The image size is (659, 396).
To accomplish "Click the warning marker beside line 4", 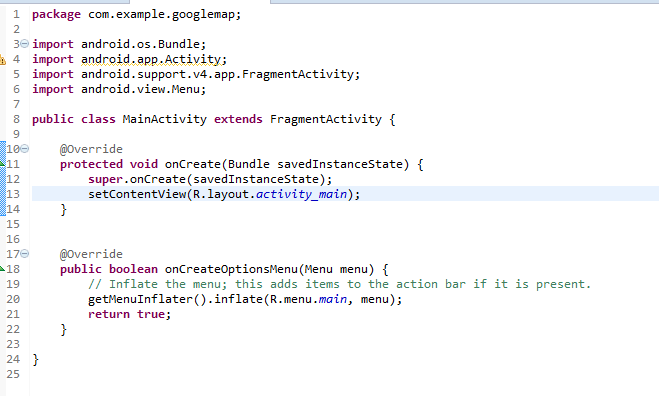I will 2,60.
